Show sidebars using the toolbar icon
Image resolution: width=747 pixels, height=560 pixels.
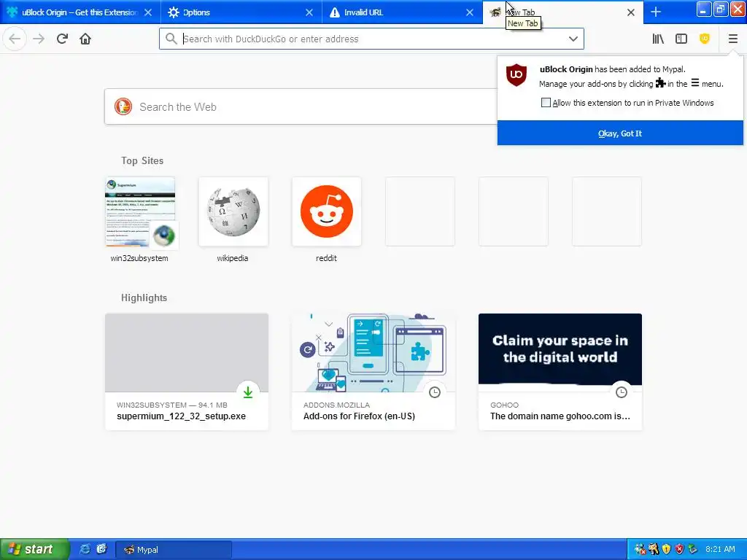pyautogui.click(x=681, y=39)
